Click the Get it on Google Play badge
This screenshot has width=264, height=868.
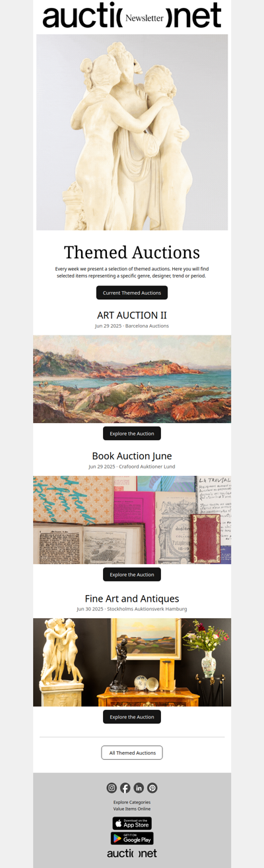click(132, 838)
